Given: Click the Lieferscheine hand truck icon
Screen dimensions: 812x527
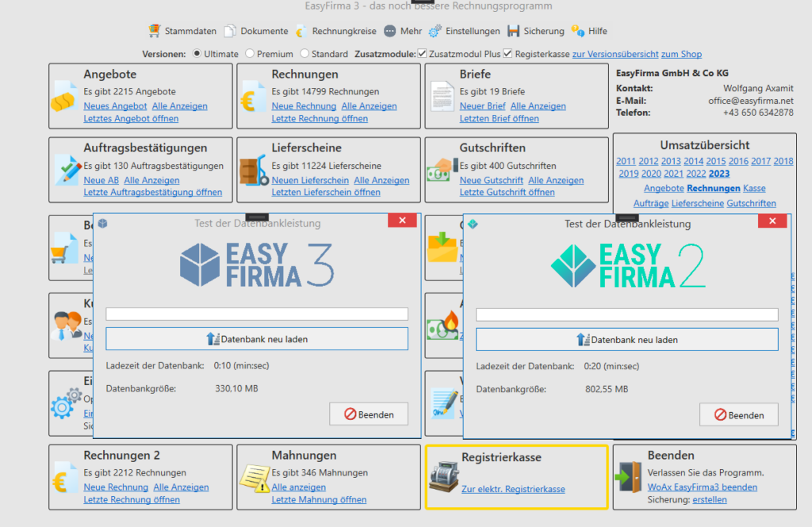Looking at the screenshot, I should click(x=254, y=170).
